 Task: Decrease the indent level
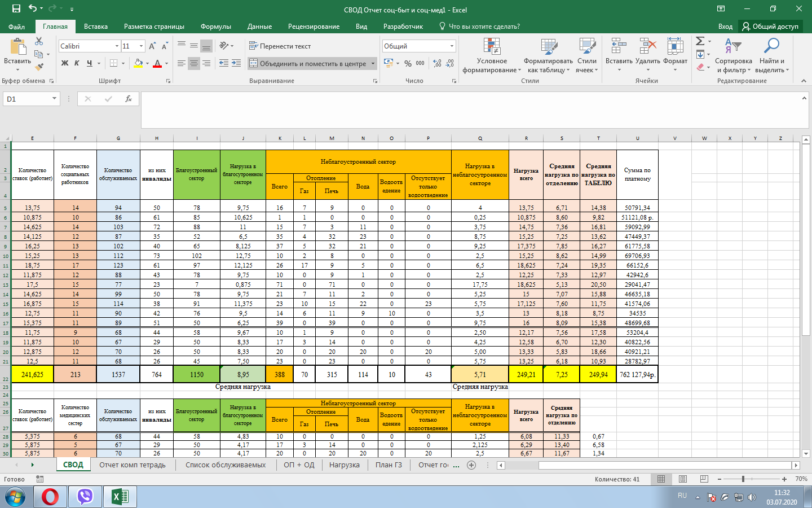(x=224, y=63)
